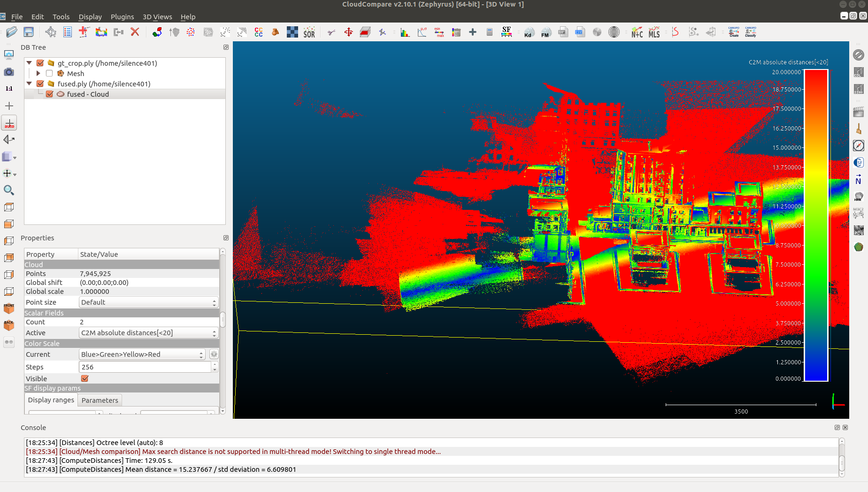Open the Current color scale dropdown
868x492 pixels.
point(142,354)
